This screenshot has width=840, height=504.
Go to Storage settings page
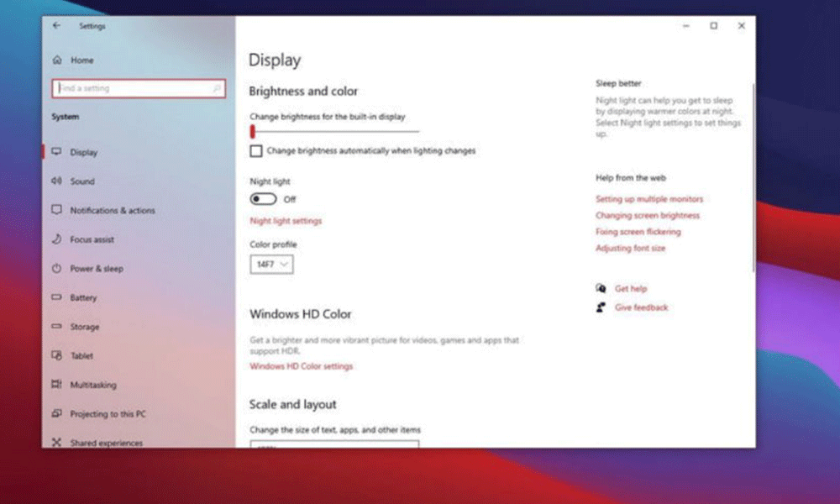click(x=84, y=327)
